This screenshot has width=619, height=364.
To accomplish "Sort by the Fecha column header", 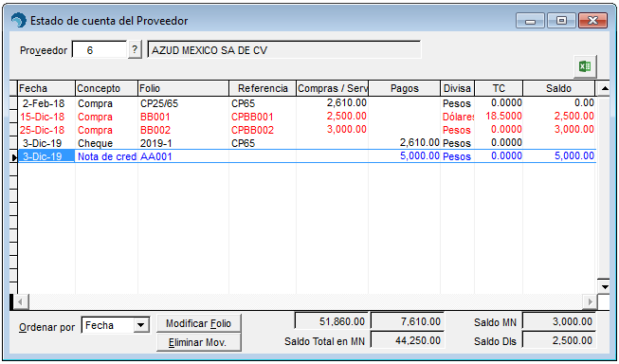I will (x=46, y=88).
